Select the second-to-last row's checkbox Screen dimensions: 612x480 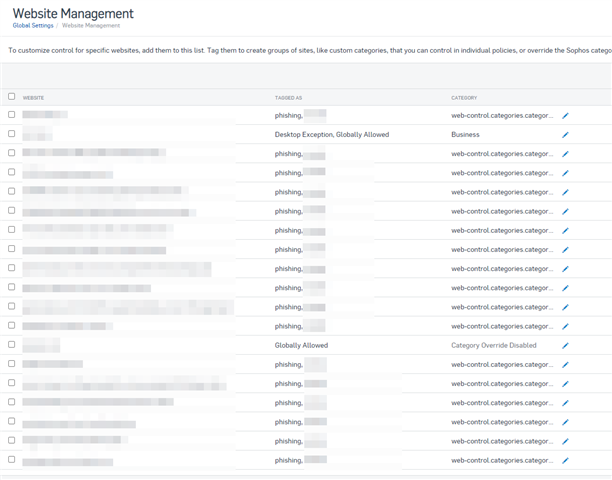click(x=12, y=440)
